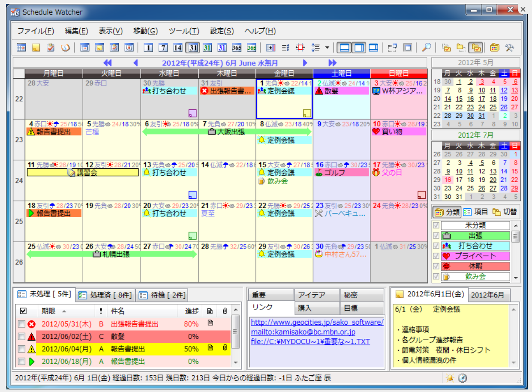
Task: Switch to the green 365 year view icon
Action: [x=252, y=48]
